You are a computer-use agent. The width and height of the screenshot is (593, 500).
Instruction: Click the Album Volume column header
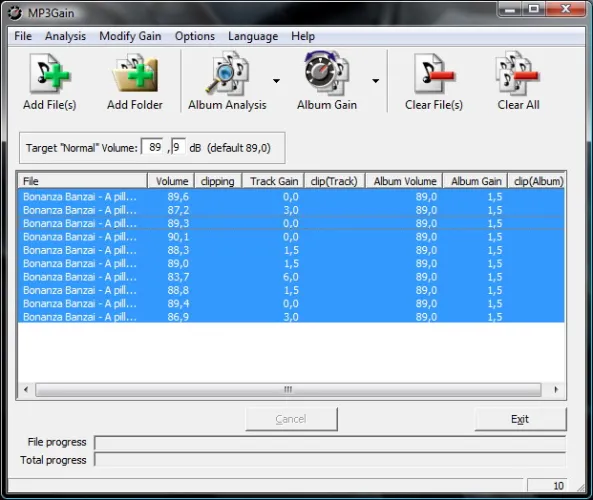click(404, 181)
